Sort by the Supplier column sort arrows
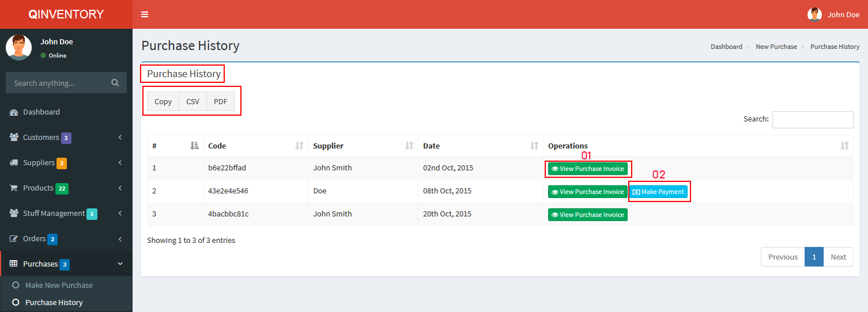Screen dimensions: 868x312 click(x=409, y=146)
